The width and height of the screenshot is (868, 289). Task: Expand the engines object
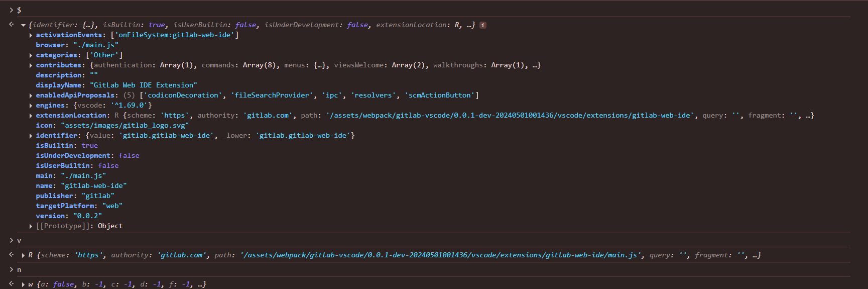[x=31, y=106]
